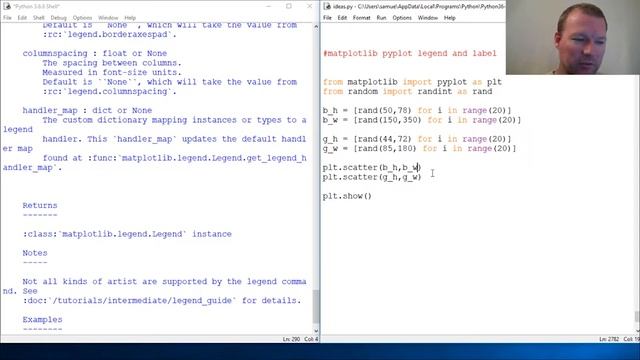640x360 pixels.
Task: Open Window menu in Python Shell window
Action: point(108,18)
